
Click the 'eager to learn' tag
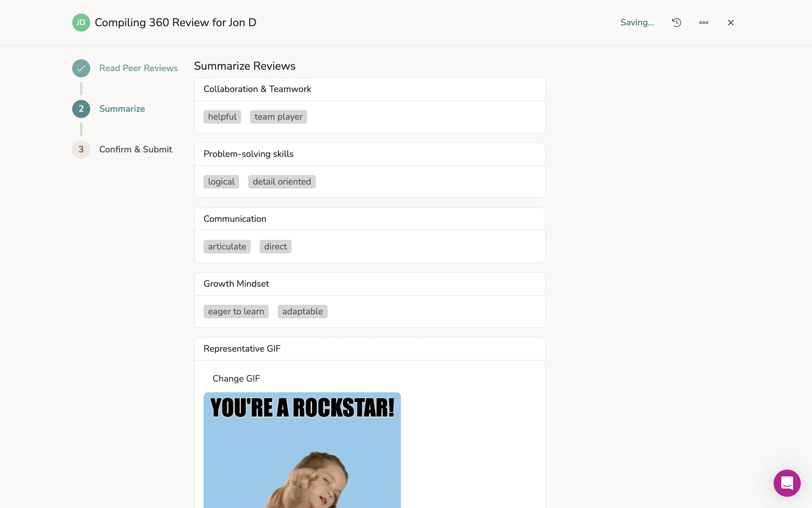236,312
